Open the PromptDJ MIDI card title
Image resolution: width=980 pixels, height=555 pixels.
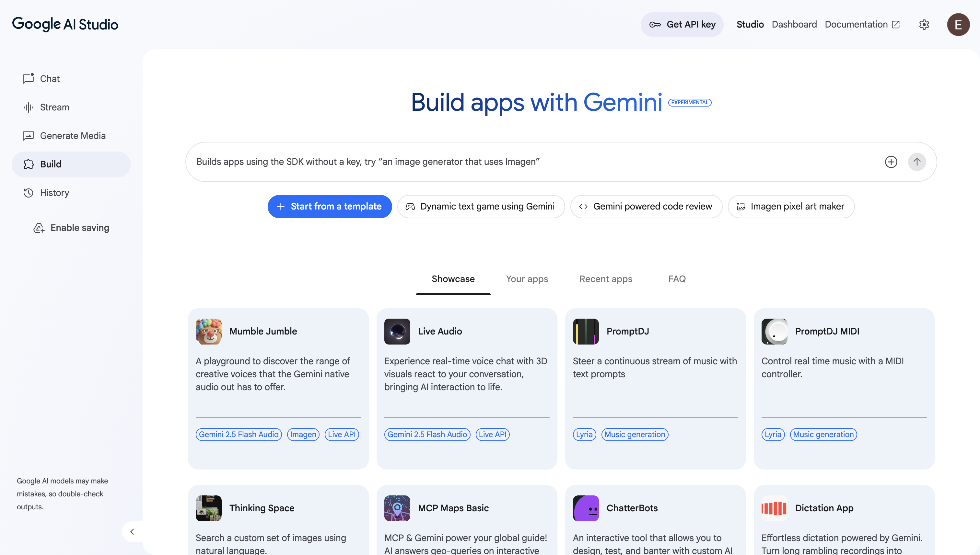tap(827, 331)
